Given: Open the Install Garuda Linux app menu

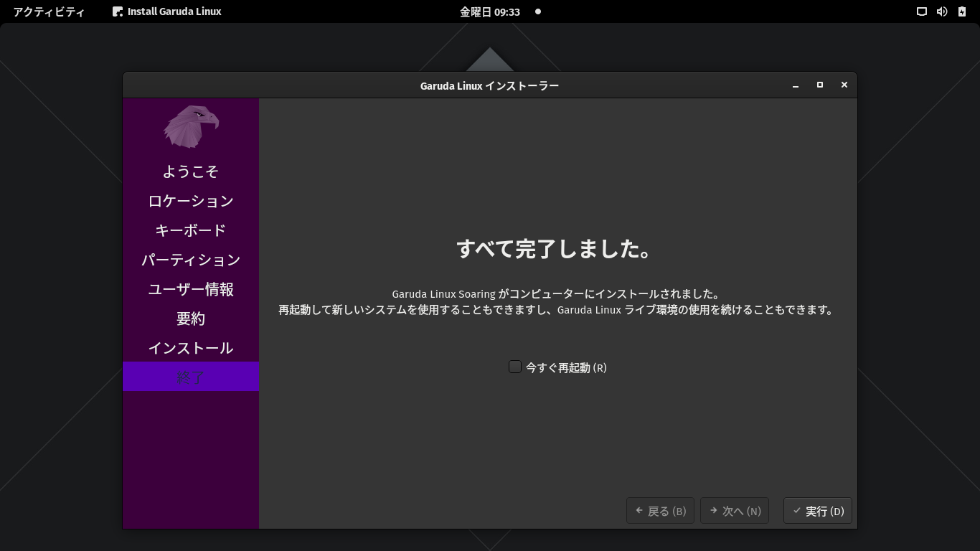Looking at the screenshot, I should coord(167,11).
